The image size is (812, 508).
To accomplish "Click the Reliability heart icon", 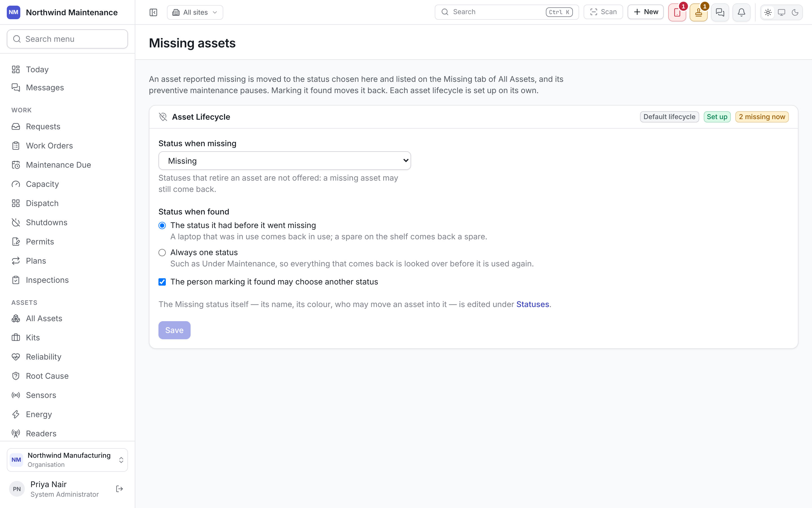I will coord(16,357).
